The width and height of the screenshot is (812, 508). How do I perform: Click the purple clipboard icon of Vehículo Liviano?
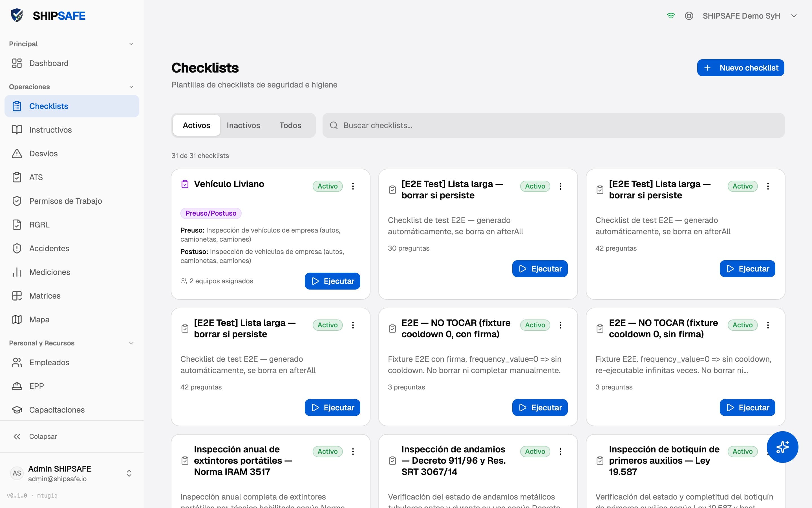click(x=185, y=184)
